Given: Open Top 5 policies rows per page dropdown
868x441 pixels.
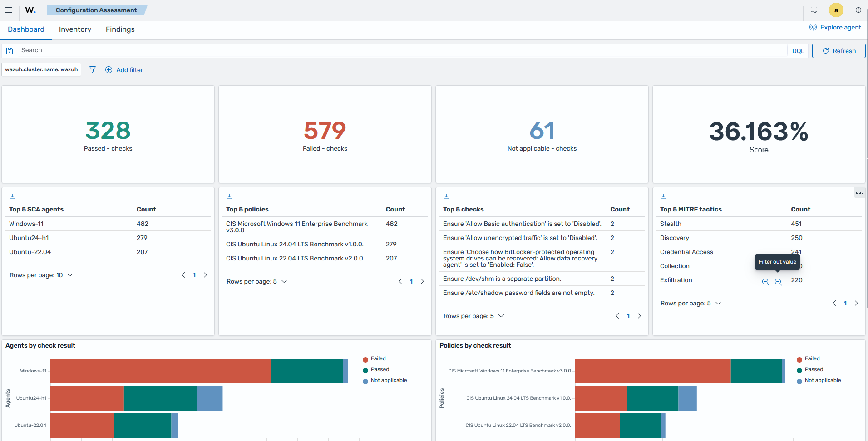Looking at the screenshot, I should pyautogui.click(x=257, y=281).
